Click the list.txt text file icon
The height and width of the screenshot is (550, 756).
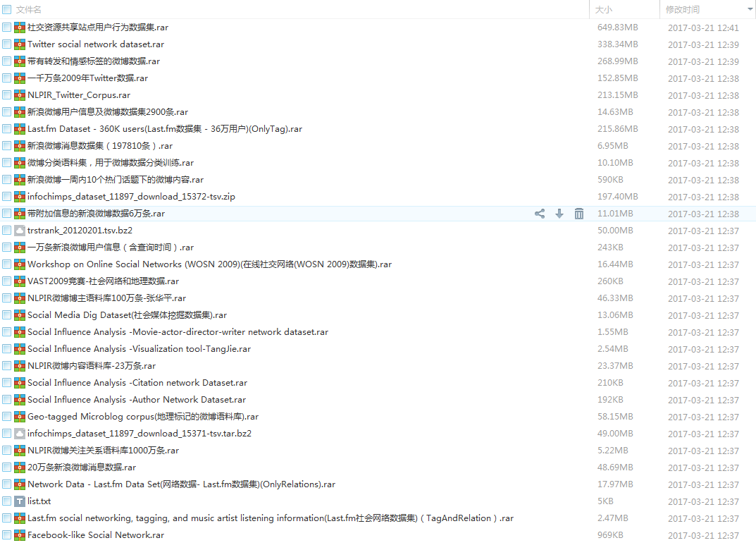20,501
